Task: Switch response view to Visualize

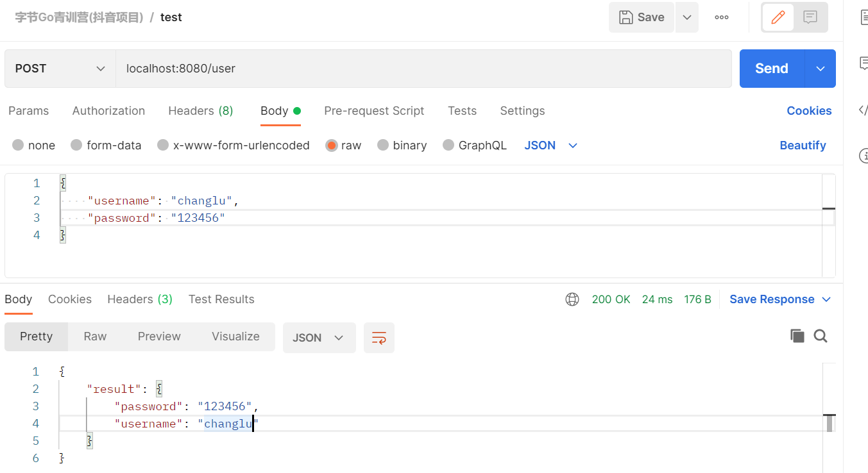Action: point(235,336)
